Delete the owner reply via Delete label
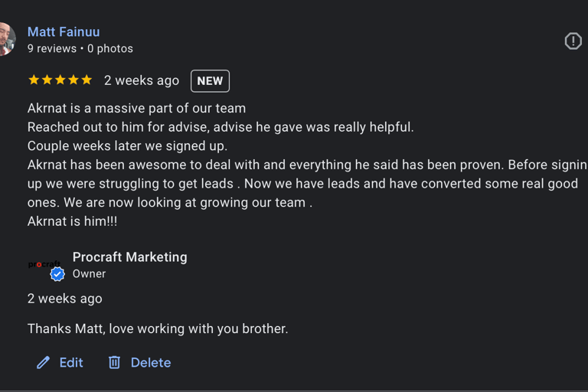Viewport: 588px width, 392px height. [151, 363]
